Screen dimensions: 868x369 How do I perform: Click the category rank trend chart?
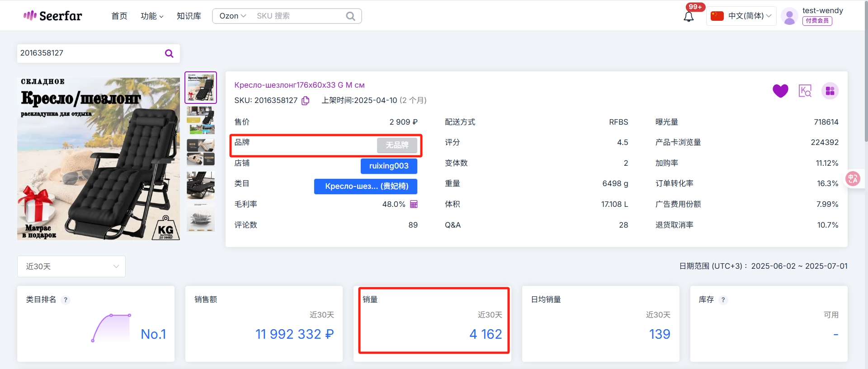tap(111, 328)
